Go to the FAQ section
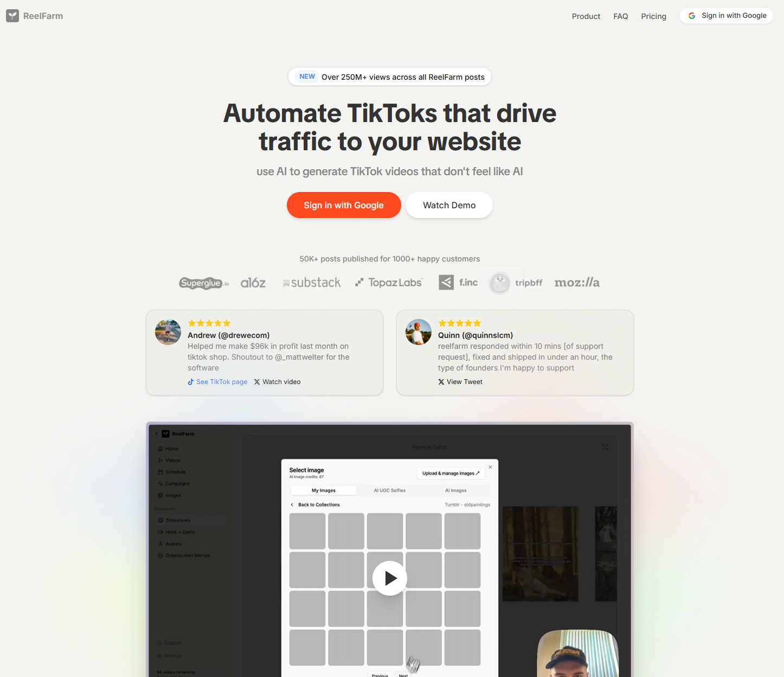This screenshot has width=784, height=677. (x=621, y=16)
